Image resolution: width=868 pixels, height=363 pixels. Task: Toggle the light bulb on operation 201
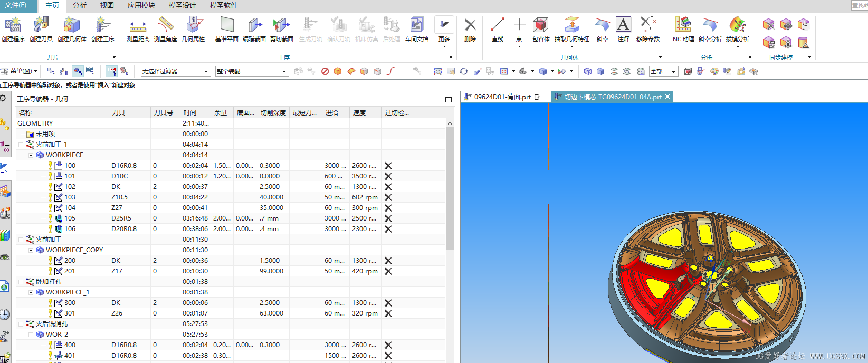point(50,271)
